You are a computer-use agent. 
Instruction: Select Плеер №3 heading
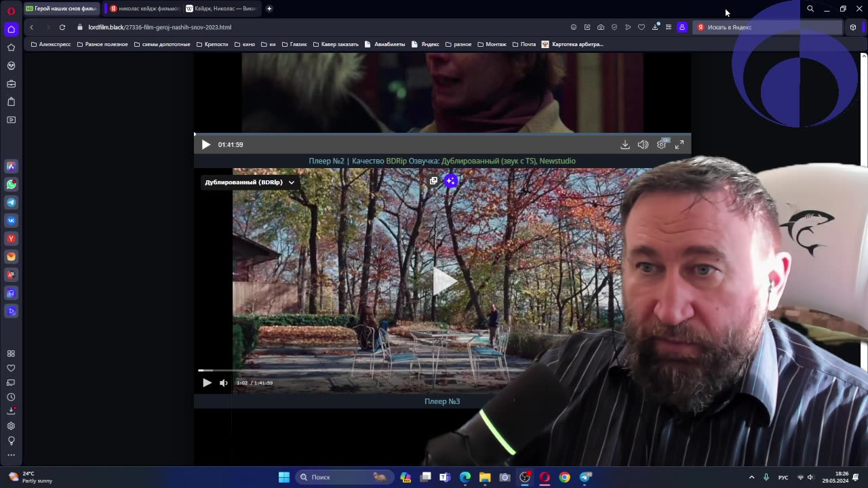442,401
